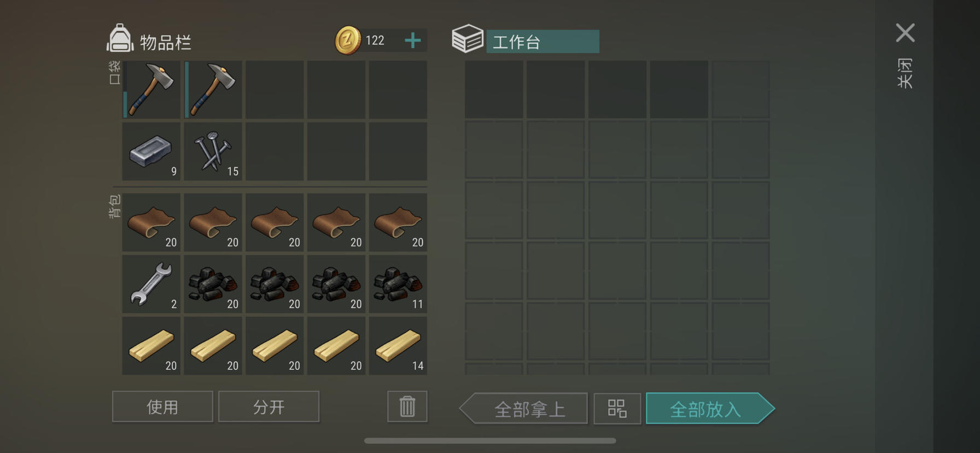Click 全部放入 put all button
The height and width of the screenshot is (453, 980).
click(x=710, y=408)
